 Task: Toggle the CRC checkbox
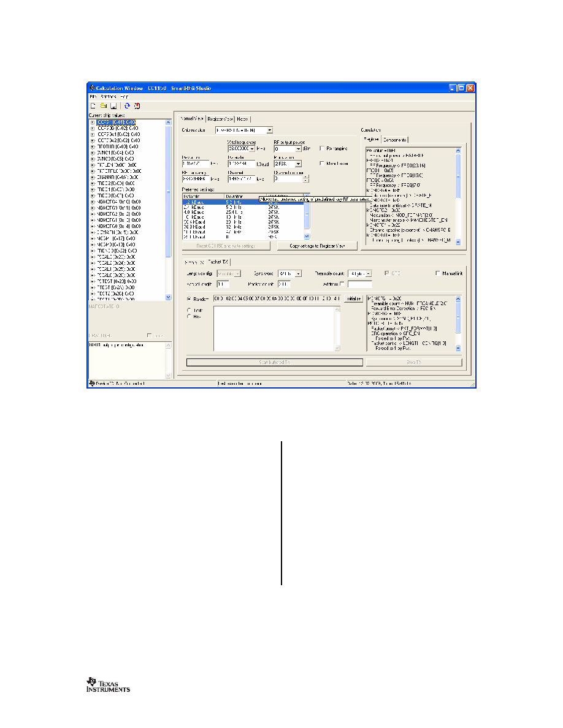386,273
